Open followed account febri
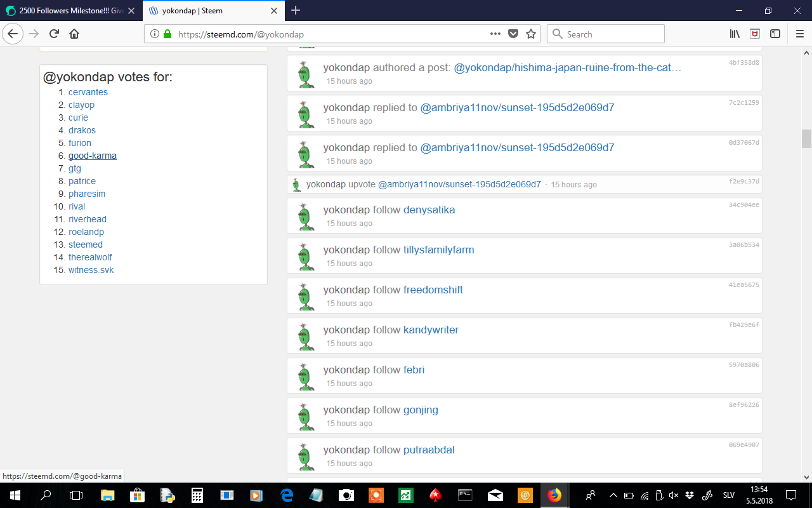The image size is (812, 508). click(x=414, y=370)
